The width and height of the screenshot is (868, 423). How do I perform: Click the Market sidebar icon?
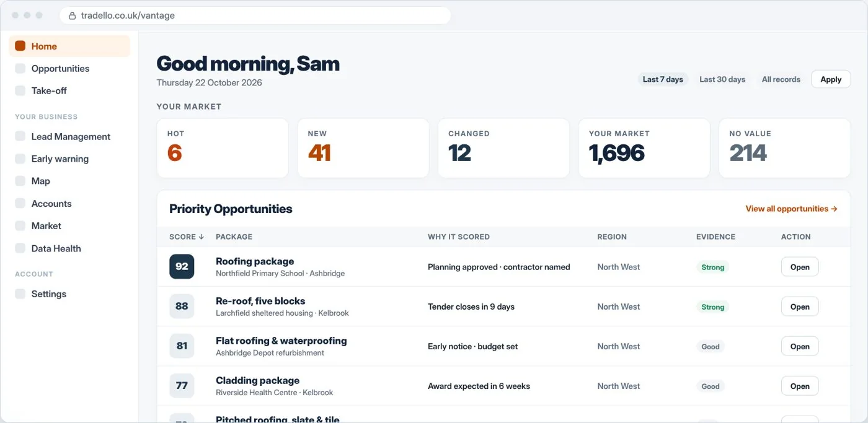20,225
